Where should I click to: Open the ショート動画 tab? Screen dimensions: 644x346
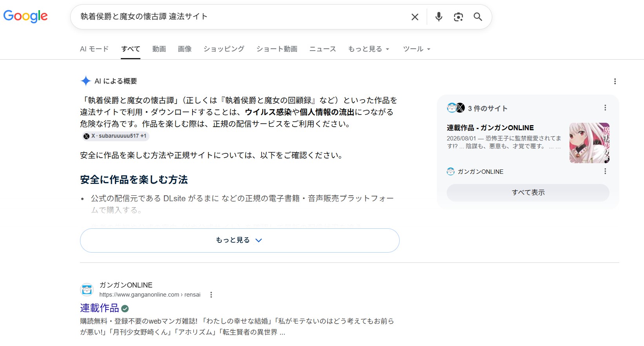pyautogui.click(x=277, y=49)
